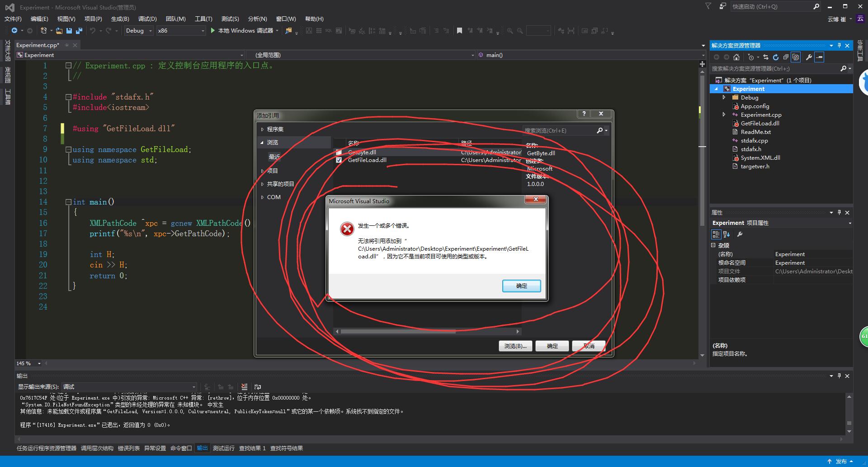Click the Save icon in toolbar

(x=69, y=30)
